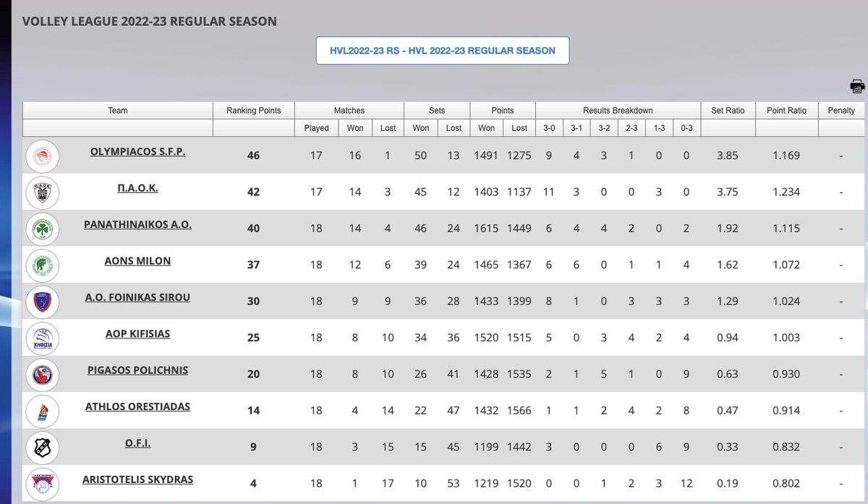Viewport: 868px width, 504px height.
Task: Click the Point Ratio column header
Action: pos(786,111)
